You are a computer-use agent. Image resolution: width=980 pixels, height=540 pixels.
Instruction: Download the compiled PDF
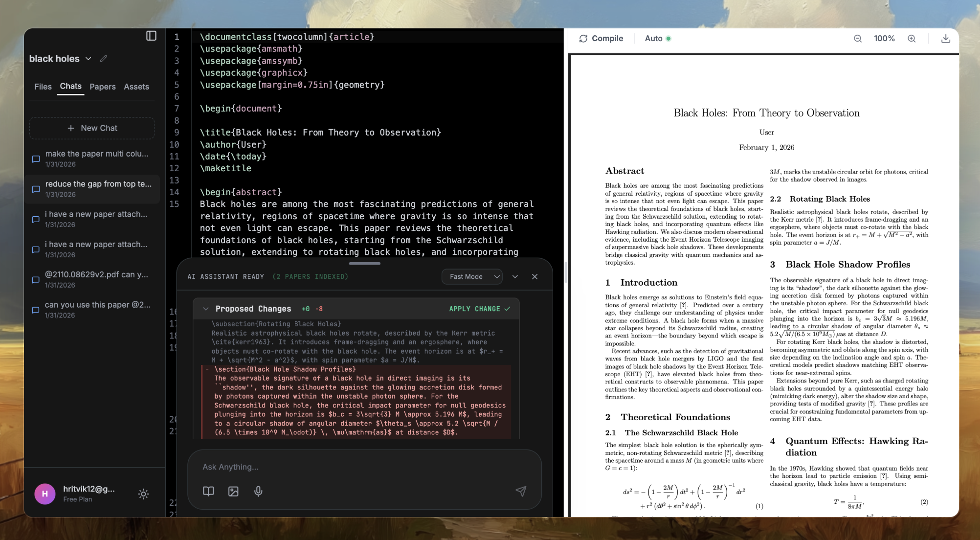pos(946,38)
